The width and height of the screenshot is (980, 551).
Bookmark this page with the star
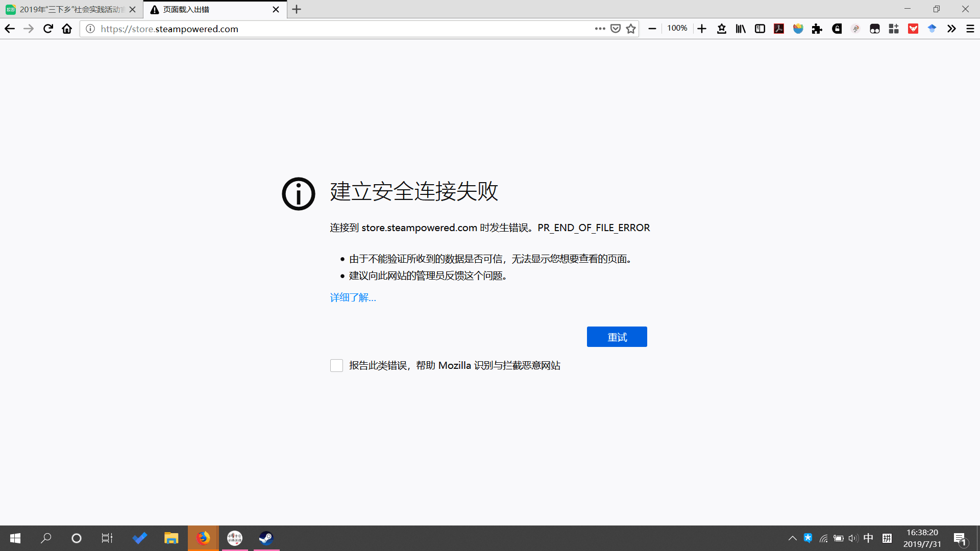click(631, 29)
